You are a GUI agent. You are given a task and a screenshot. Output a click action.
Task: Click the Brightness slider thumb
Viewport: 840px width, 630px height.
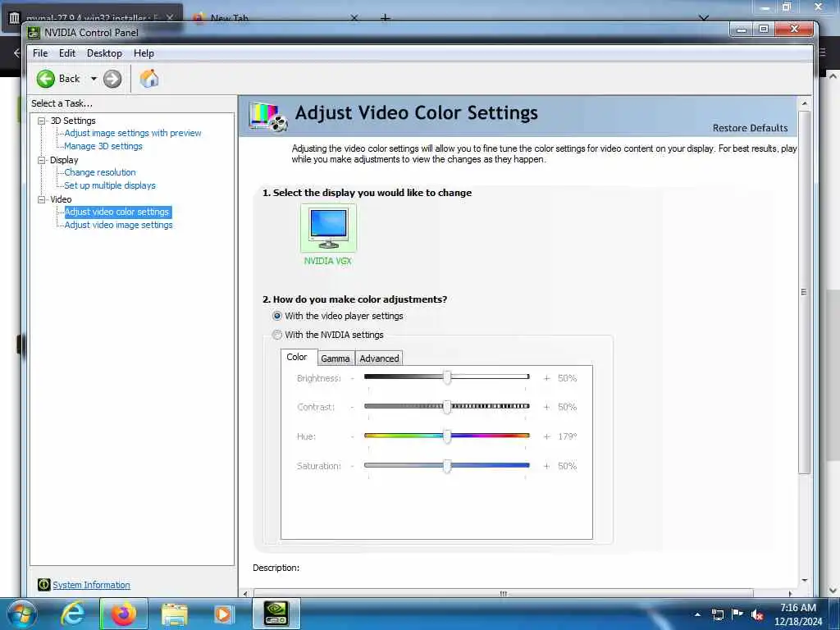point(447,377)
